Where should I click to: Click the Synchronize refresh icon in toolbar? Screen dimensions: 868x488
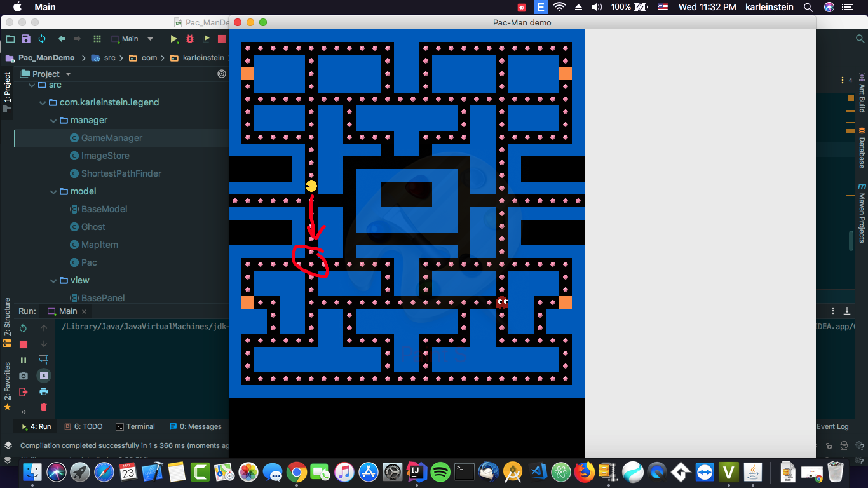tap(42, 39)
